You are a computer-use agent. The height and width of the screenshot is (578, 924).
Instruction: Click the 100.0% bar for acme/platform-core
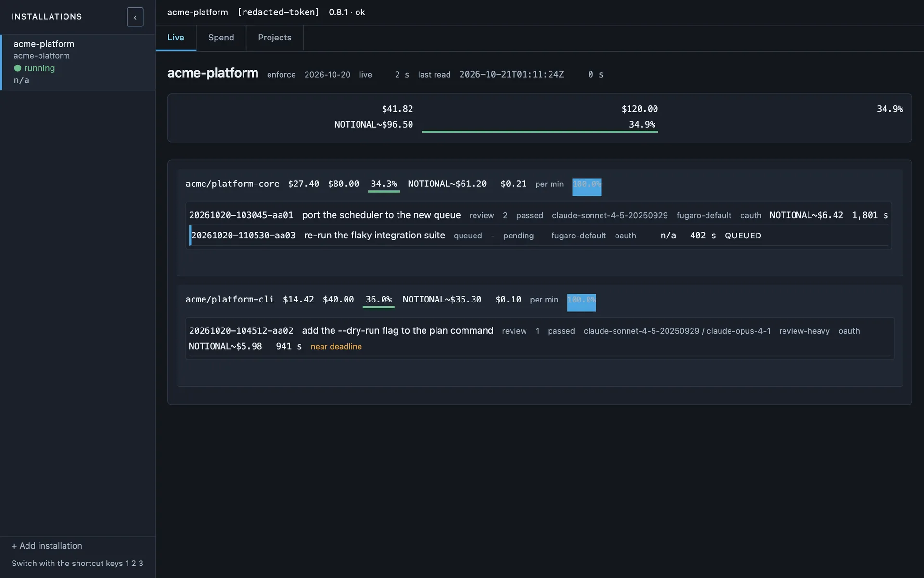tap(586, 187)
